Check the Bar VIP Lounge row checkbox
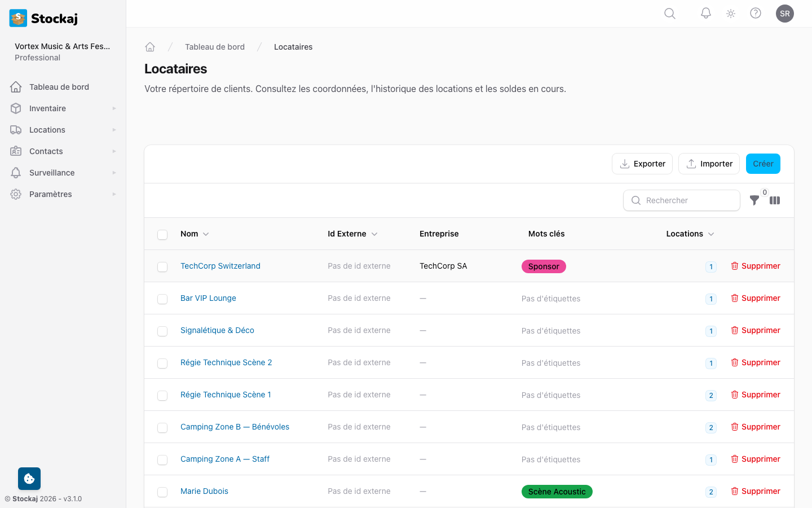 point(162,299)
